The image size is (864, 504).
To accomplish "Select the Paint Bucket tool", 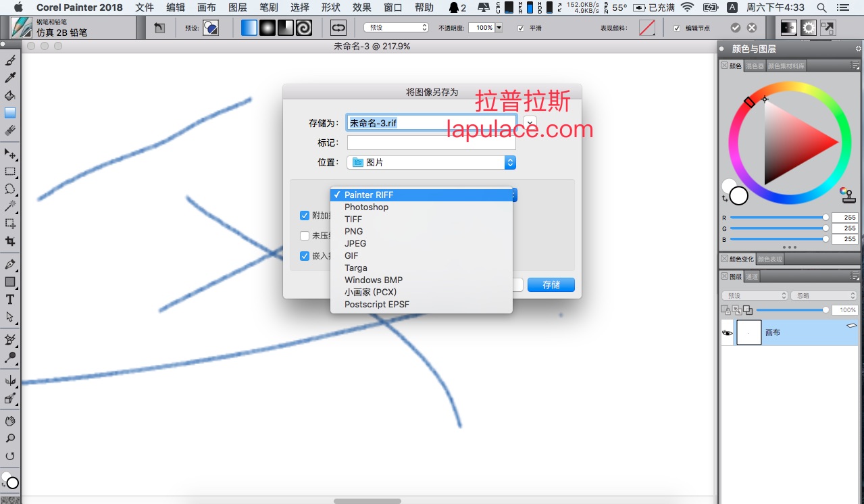I will [10, 95].
